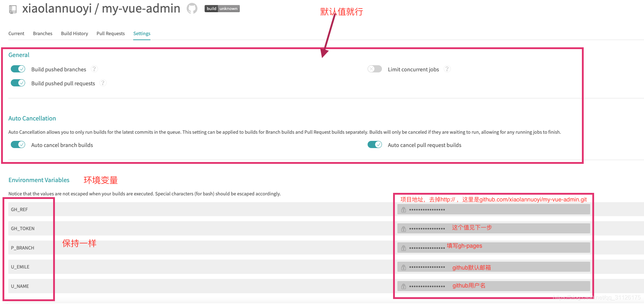Viewport: 644px width, 304px height.
Task: Open help icon for Build pushed pull requests
Action: 103,83
